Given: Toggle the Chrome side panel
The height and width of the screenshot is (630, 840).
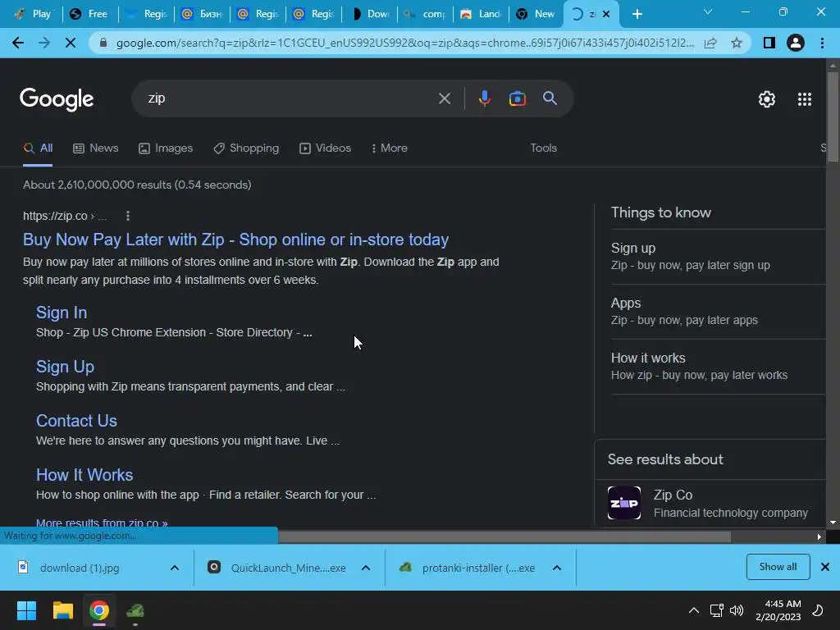Looking at the screenshot, I should 769,43.
